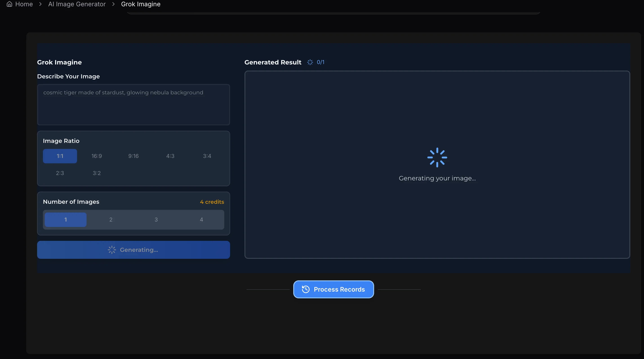Generate 4 images option

(x=201, y=219)
